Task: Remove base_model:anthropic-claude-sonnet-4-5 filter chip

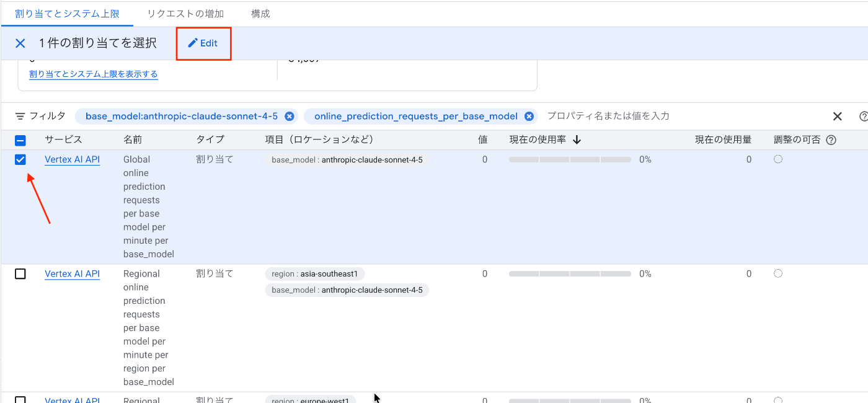Action: pos(289,116)
